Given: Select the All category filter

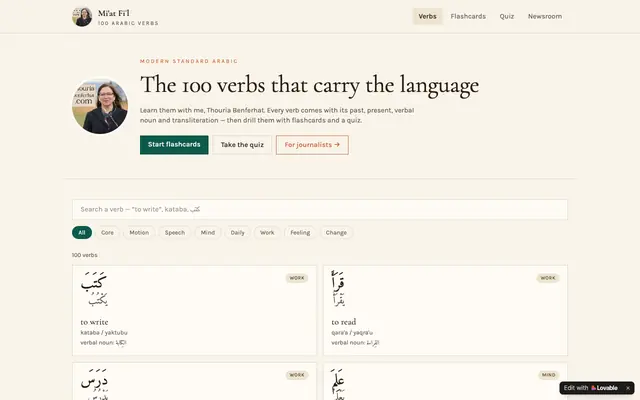Looking at the screenshot, I should (82, 233).
